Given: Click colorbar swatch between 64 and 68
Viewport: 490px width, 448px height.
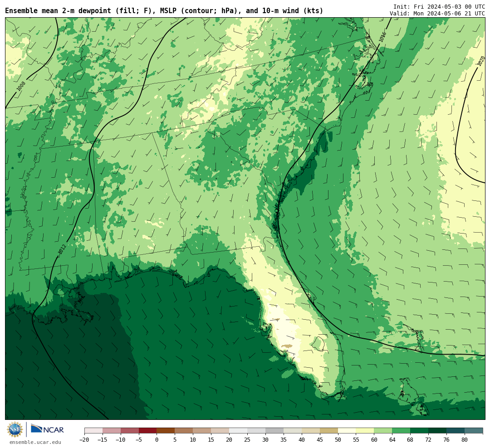Looking at the screenshot, I should [402, 431].
